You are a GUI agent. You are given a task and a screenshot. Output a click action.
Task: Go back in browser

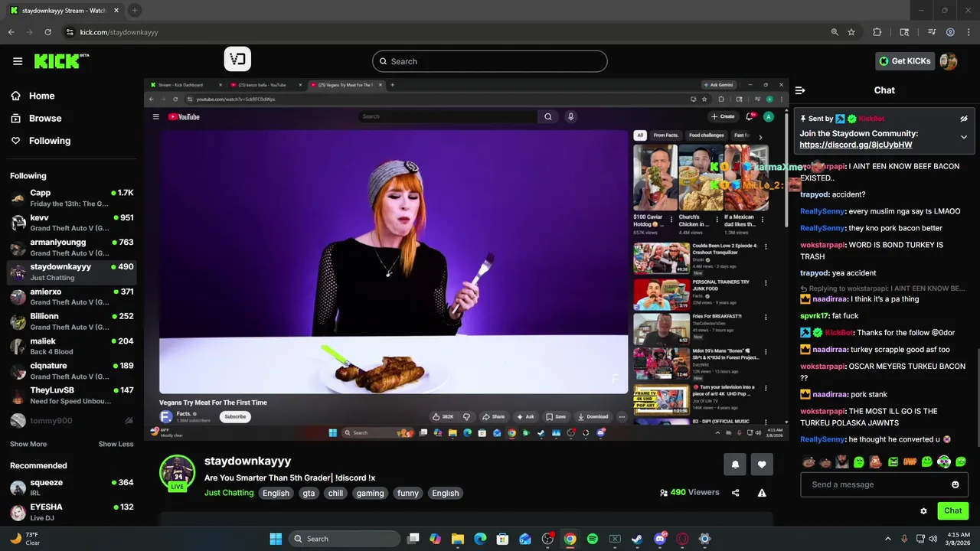click(11, 32)
